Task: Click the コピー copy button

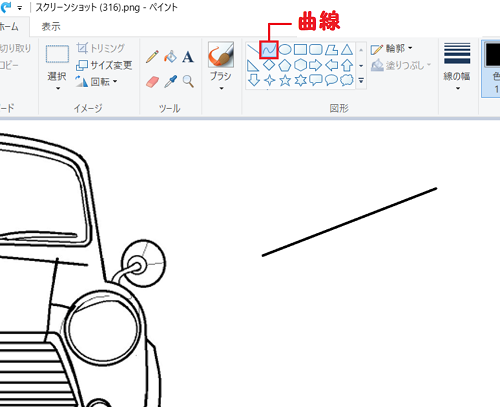Action: 9,65
